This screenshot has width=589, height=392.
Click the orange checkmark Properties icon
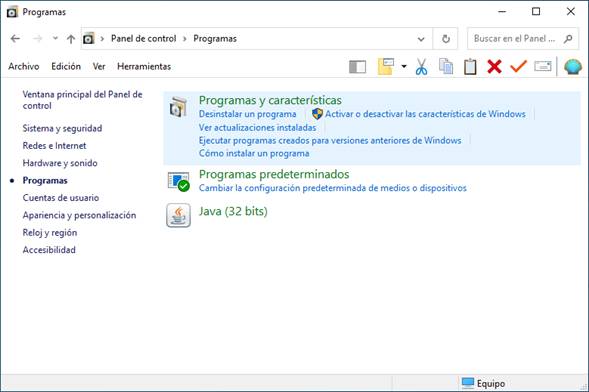click(519, 66)
